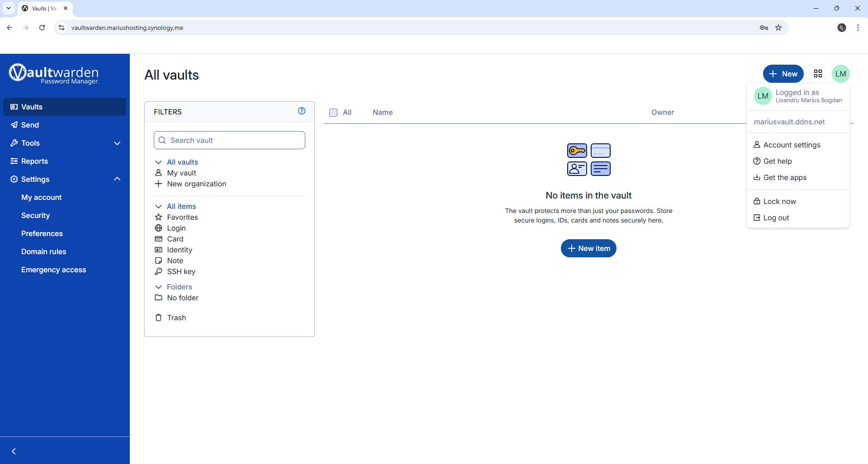
Task: Click the Filters help question mark icon
Action: (302, 111)
